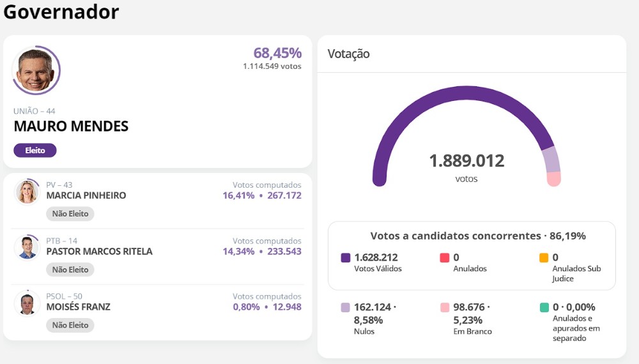639x364 pixels.
Task: Click the pink Em Branco swatch
Action: [x=445, y=308]
